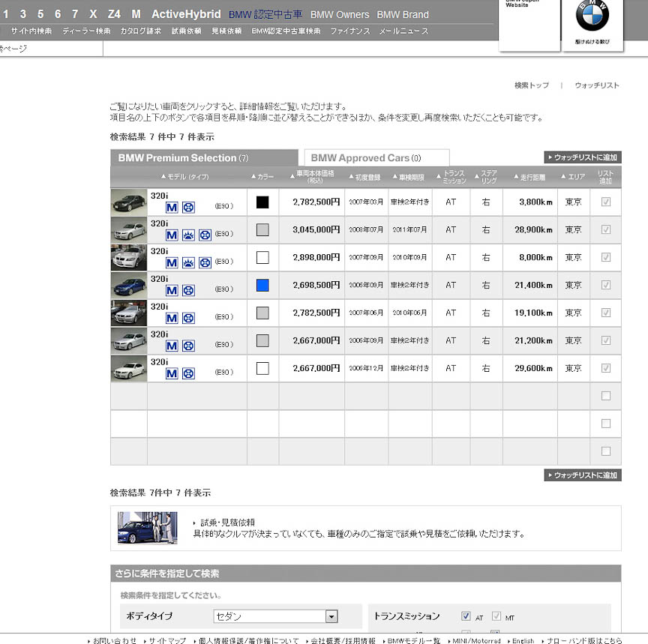The image size is (648, 644).
Task: Click the ウォッチリストに追加 button
Action: click(x=583, y=157)
